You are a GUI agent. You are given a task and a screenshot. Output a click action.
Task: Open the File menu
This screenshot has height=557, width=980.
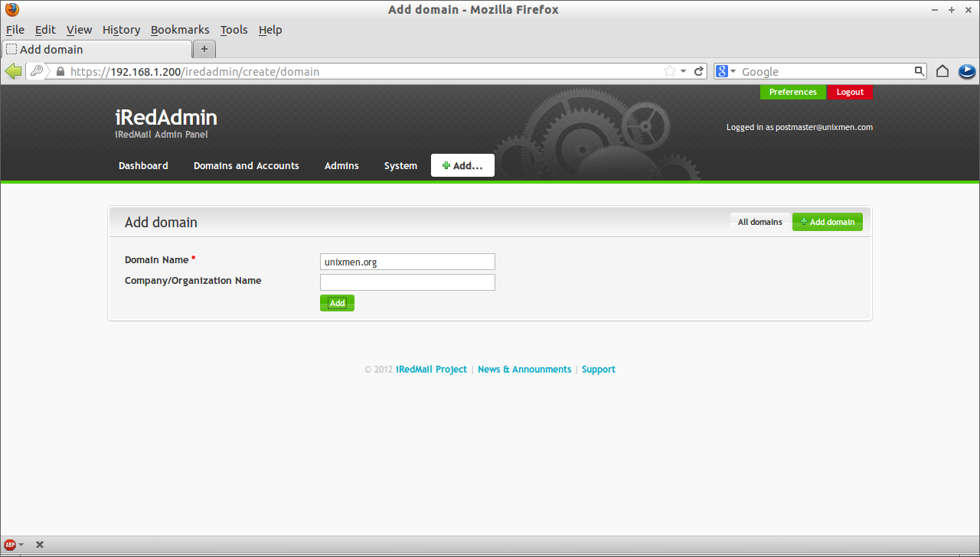tap(15, 30)
